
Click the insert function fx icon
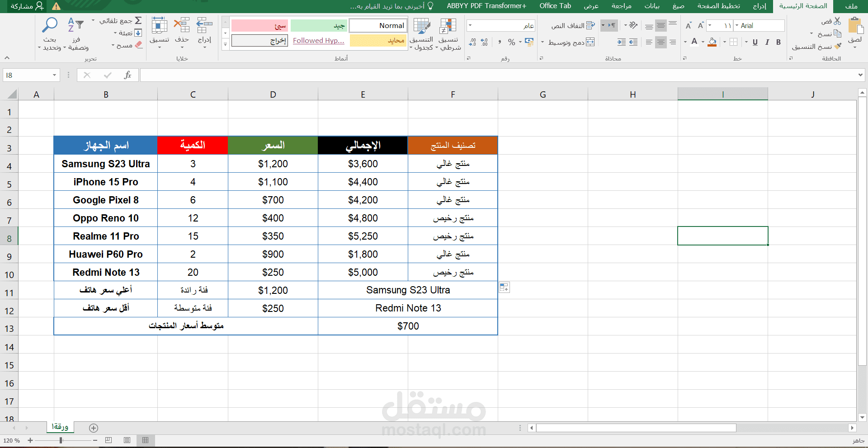(127, 75)
